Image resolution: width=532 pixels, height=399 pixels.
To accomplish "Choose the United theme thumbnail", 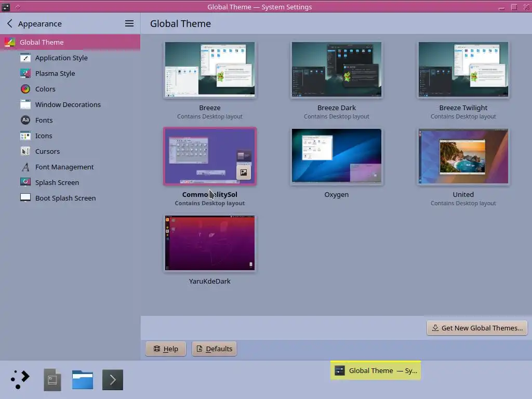I will [x=463, y=156].
